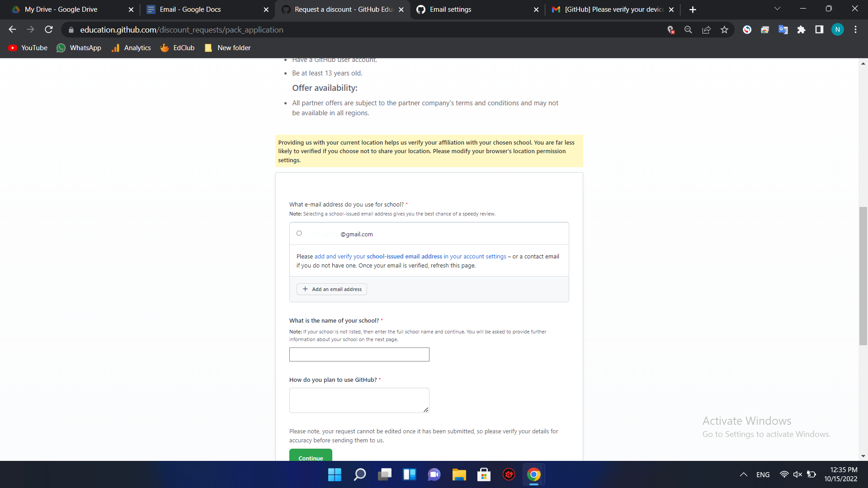Viewport: 868px width, 488px height.
Task: Open Chrome three-dot menu
Action: 855,30
